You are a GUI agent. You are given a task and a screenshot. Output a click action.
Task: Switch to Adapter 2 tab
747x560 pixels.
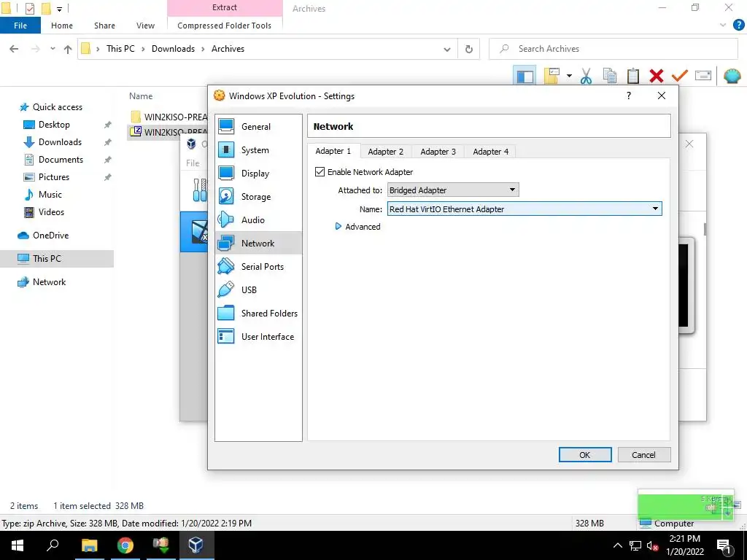(x=385, y=152)
